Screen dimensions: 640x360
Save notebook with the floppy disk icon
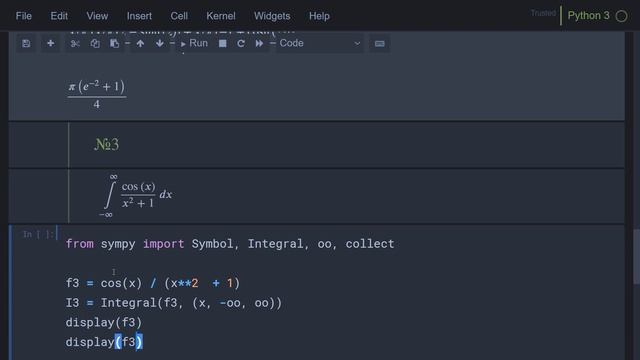26,43
